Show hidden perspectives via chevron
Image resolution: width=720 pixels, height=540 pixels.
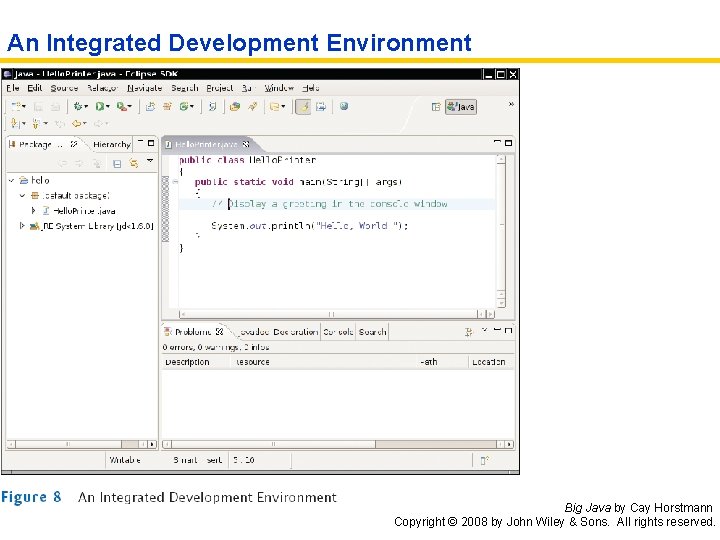(x=511, y=104)
